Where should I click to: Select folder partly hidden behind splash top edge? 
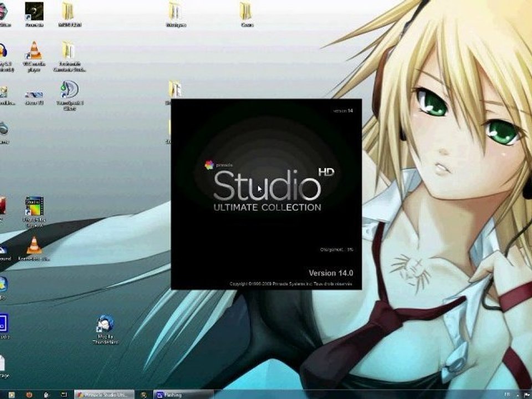coord(175,90)
